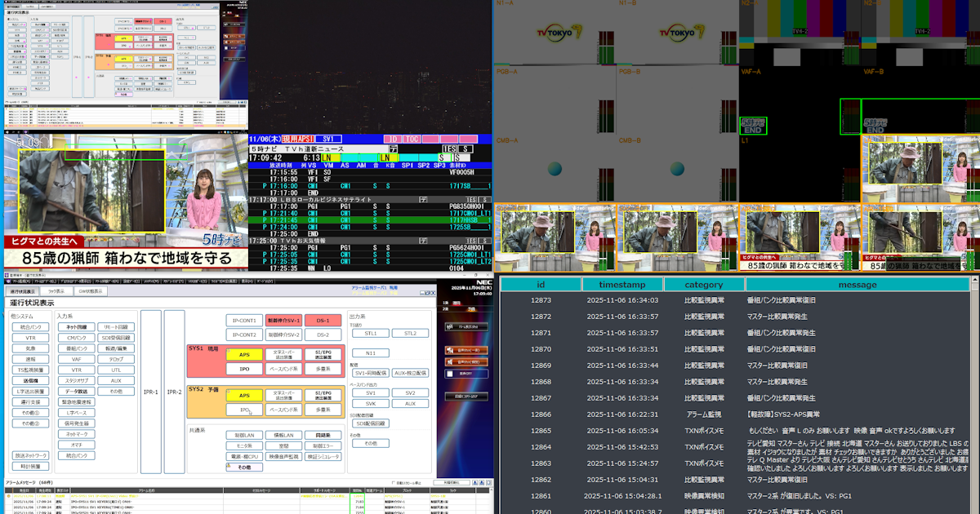The height and width of the screenshot is (514, 980).
Task: Sort table by the timestamp column header
Action: pyautogui.click(x=622, y=285)
